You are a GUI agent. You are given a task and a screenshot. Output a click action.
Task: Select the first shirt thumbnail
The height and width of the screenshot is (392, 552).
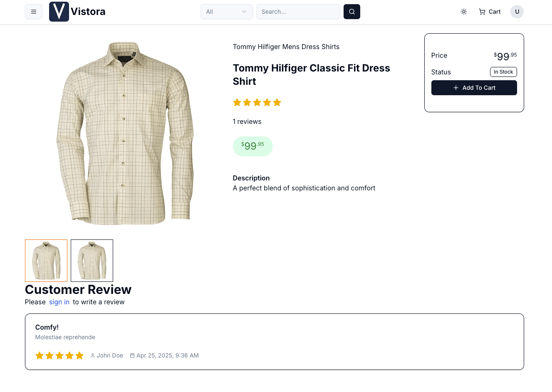coord(46,261)
